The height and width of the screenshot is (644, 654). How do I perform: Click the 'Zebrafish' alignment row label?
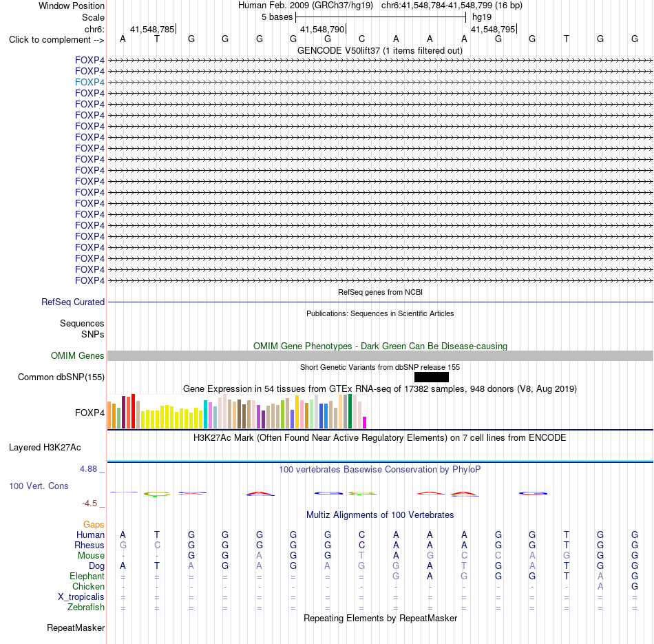click(x=86, y=607)
